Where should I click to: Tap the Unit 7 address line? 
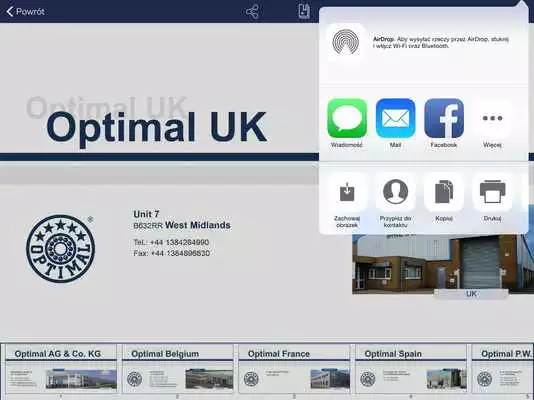(146, 214)
